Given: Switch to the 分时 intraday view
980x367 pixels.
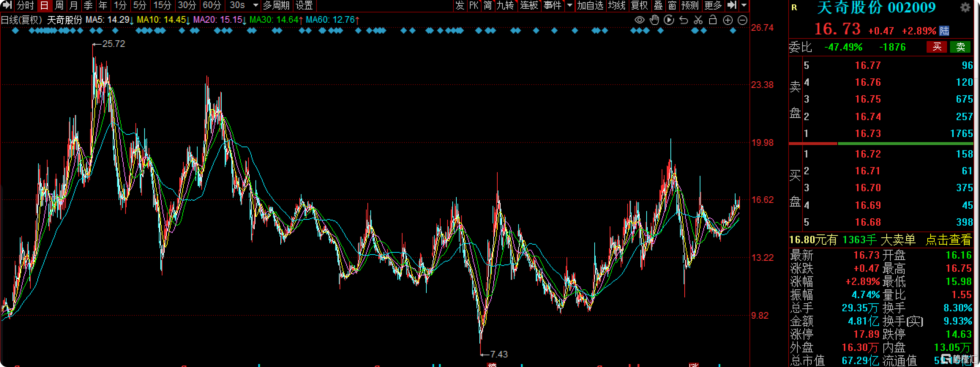Looking at the screenshot, I should 26,5.
